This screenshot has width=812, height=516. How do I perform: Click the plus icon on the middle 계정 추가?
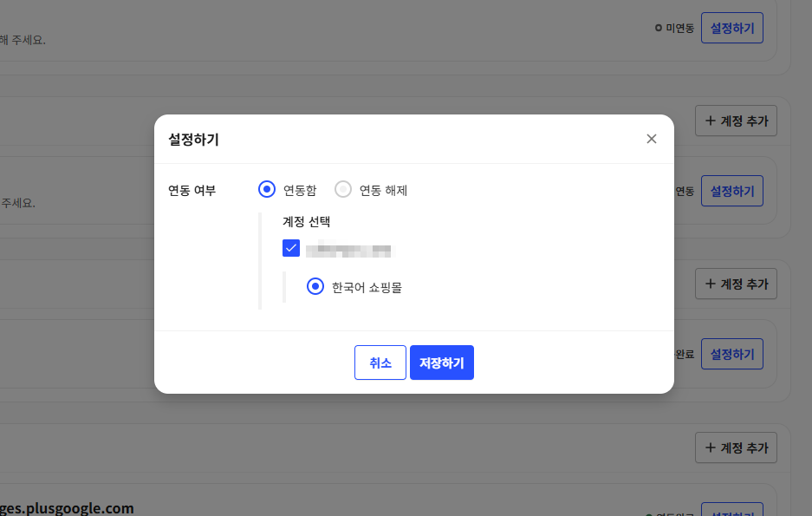coord(711,284)
